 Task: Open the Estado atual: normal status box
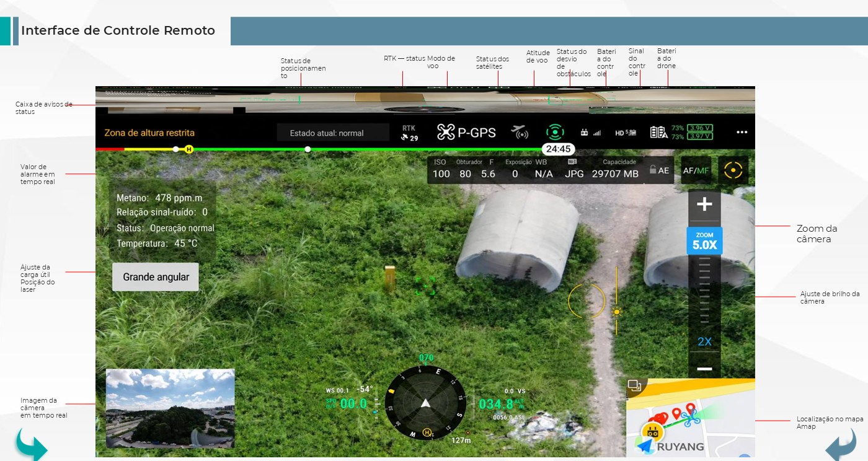[x=333, y=133]
